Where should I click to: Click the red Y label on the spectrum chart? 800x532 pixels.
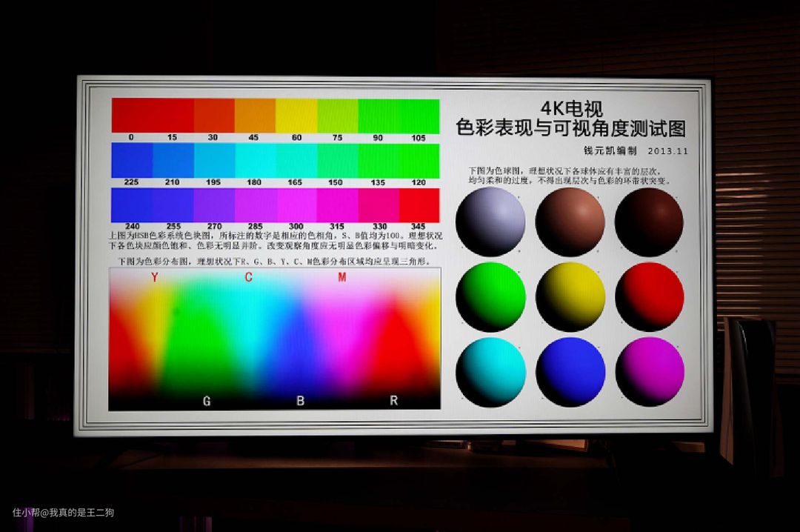[x=154, y=278]
